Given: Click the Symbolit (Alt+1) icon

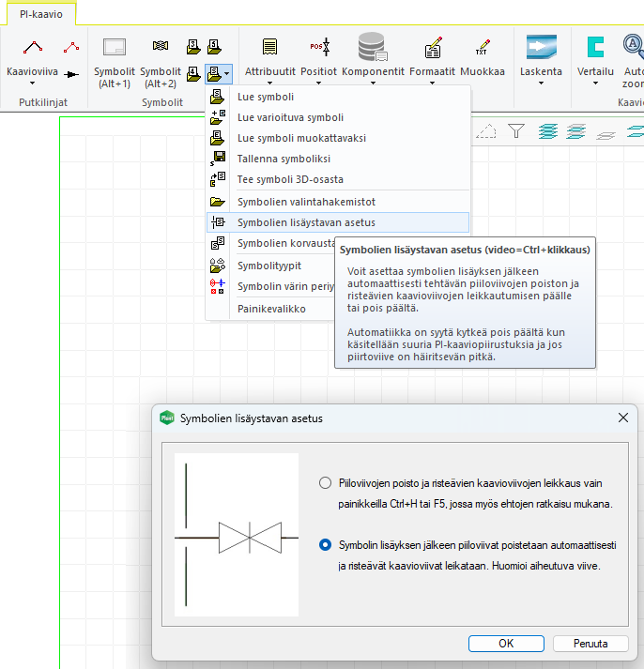Looking at the screenshot, I should point(115,46).
